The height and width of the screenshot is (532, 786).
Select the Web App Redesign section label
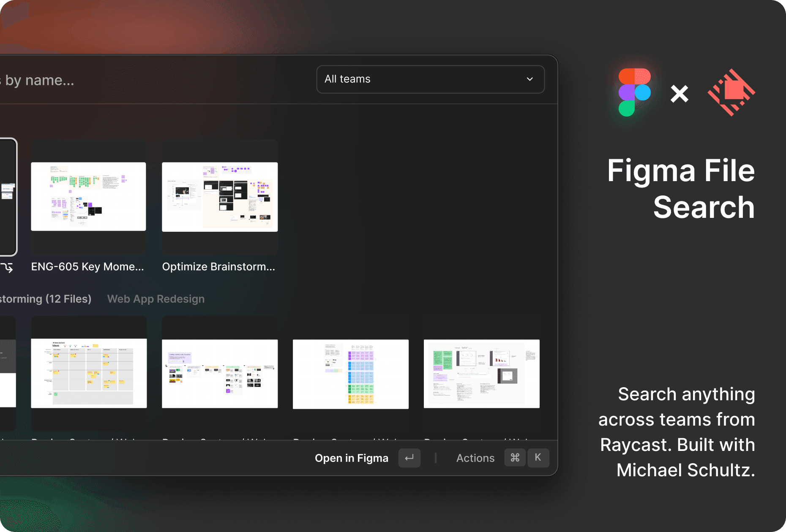pyautogui.click(x=156, y=299)
